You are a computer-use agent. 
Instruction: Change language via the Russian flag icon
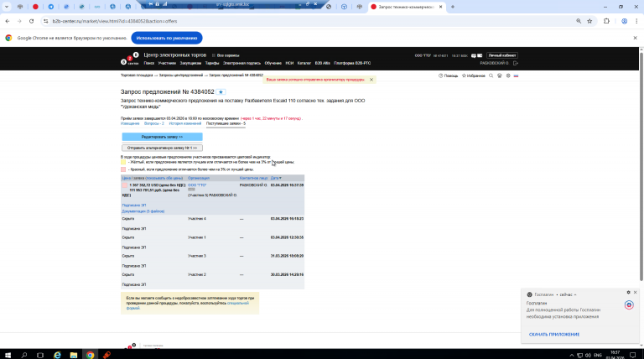516,75
